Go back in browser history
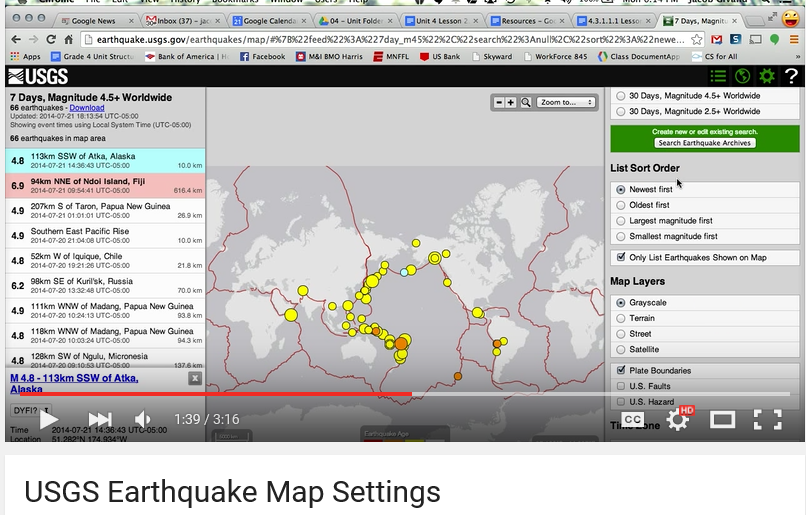 click(x=16, y=40)
